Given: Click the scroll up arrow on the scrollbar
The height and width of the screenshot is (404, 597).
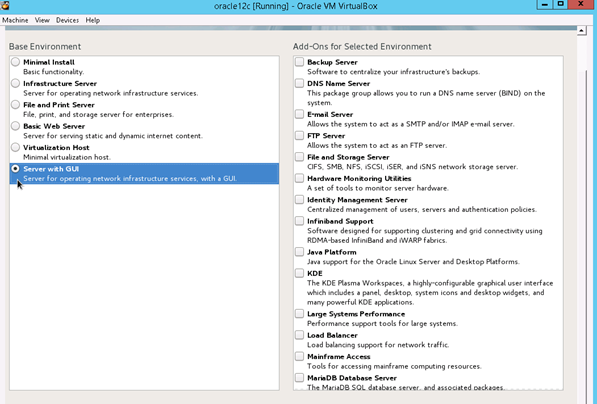Looking at the screenshot, I should click(x=581, y=31).
